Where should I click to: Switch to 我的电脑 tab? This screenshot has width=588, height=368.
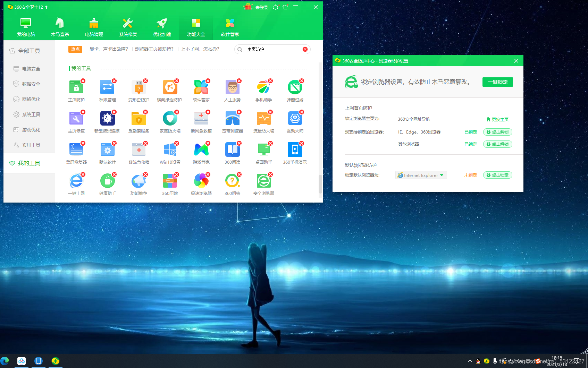26,27
